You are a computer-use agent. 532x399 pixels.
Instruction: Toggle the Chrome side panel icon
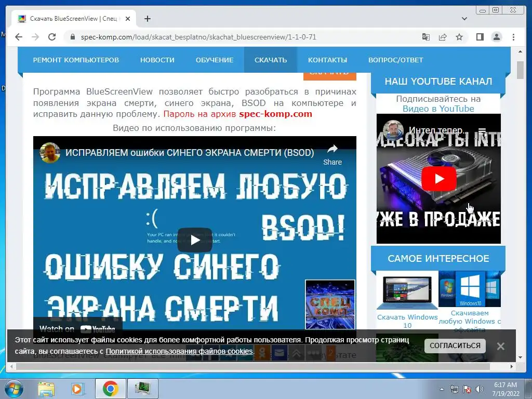click(480, 37)
